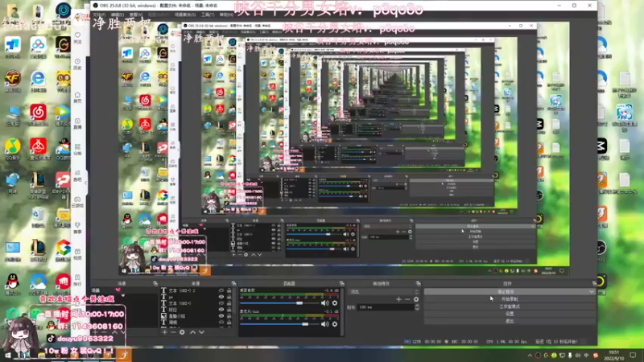
Task: Toggle lock on third source 文本 (GDI+)
Action: point(229,303)
